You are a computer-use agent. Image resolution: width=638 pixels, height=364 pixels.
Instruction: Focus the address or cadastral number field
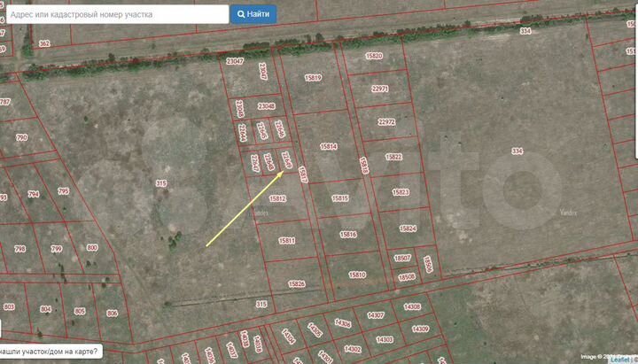114,14
